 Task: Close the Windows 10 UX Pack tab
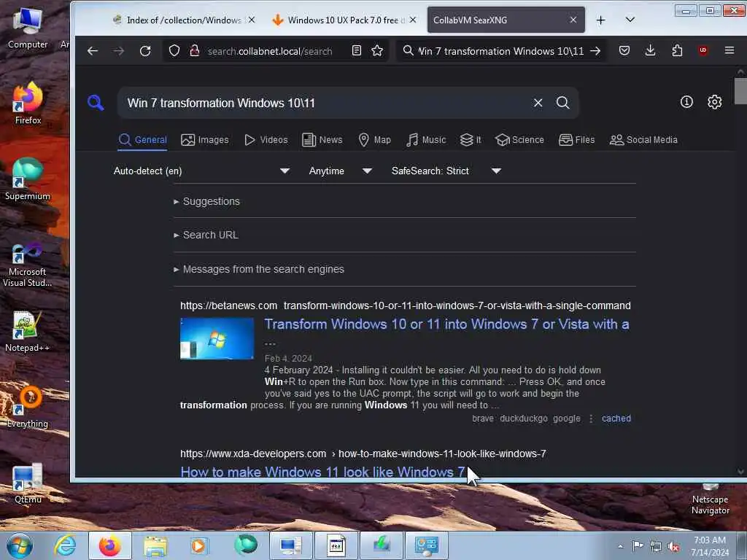(413, 20)
